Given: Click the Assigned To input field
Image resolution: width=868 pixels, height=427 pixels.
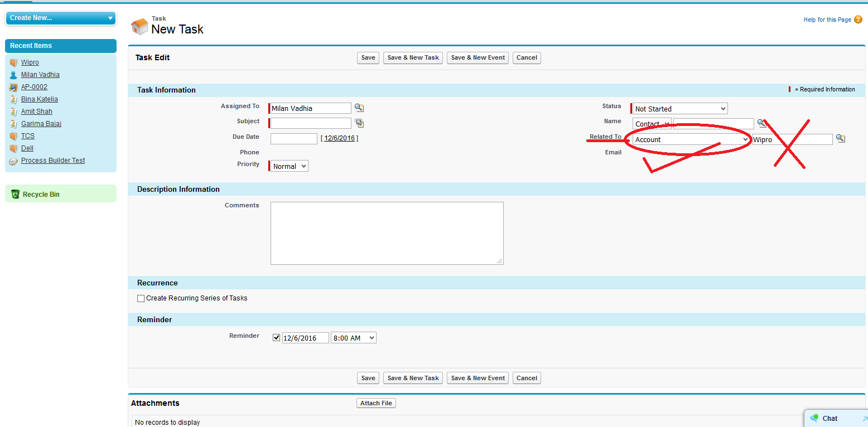Looking at the screenshot, I should pos(311,108).
